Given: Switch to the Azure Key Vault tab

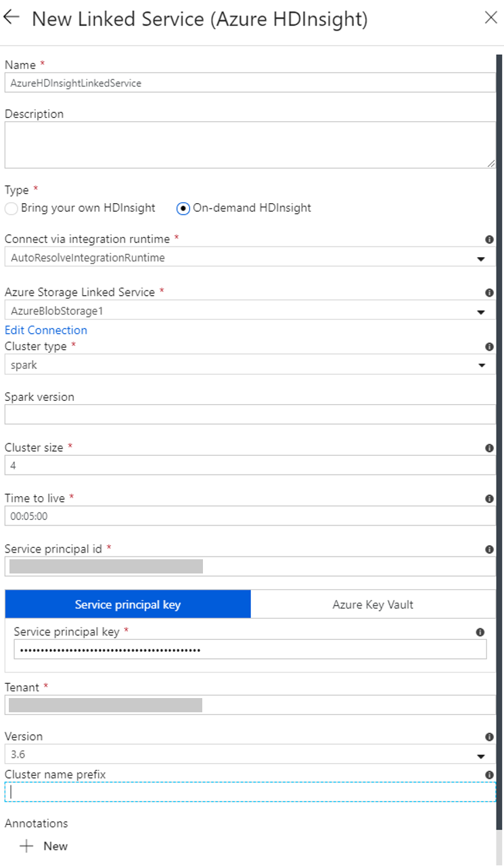Looking at the screenshot, I should (x=373, y=604).
